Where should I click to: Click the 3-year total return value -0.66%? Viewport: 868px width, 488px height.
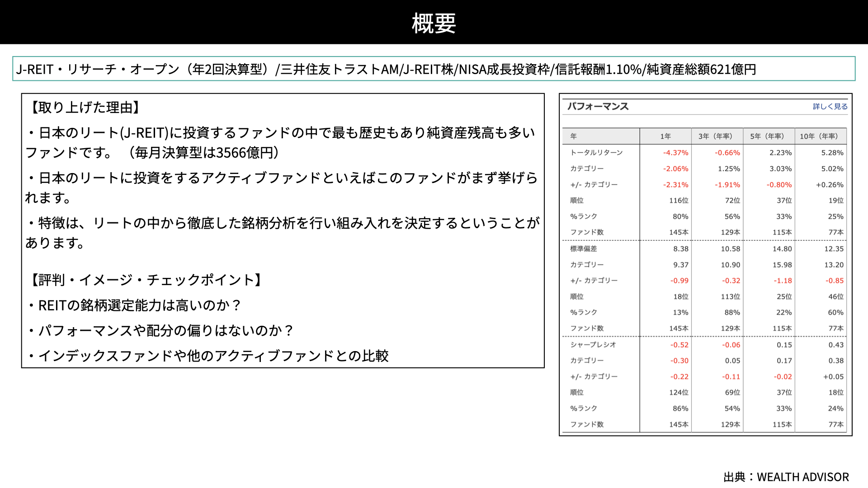point(727,153)
